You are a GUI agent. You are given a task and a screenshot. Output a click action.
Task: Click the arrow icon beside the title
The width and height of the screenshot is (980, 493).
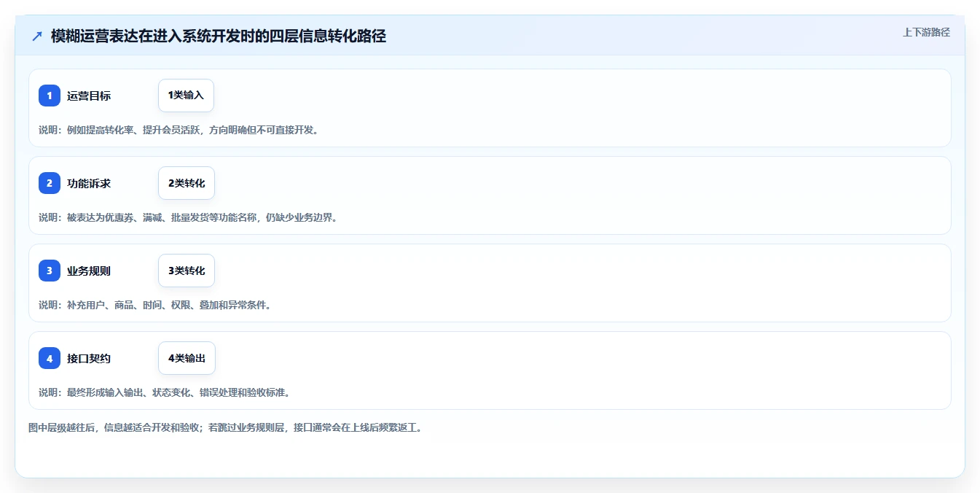click(x=37, y=36)
